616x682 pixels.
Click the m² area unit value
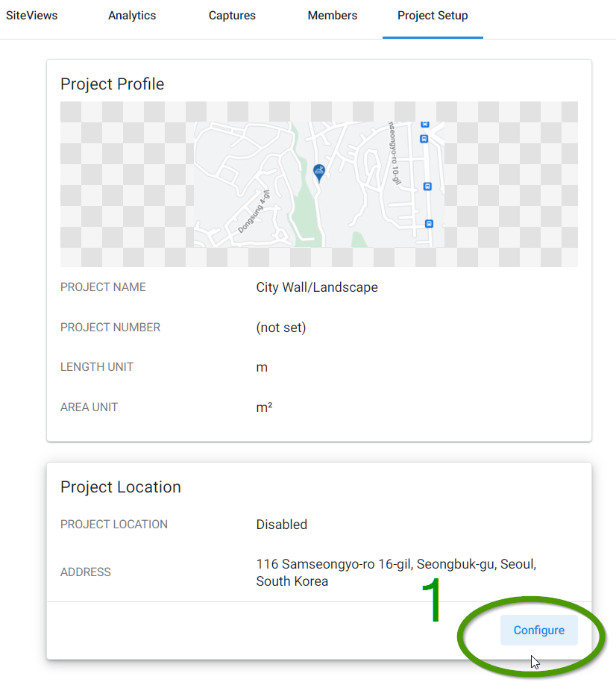point(264,407)
